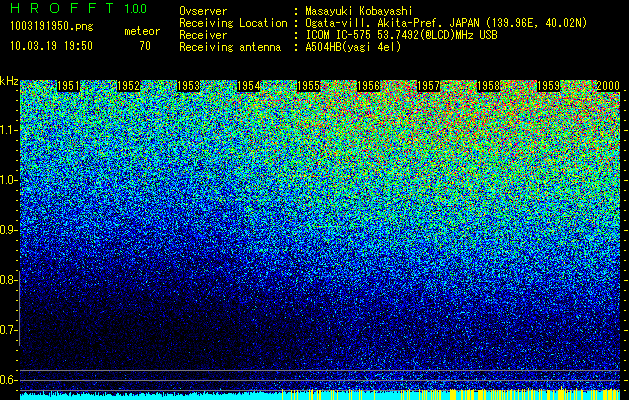Click the 1951 time marker
Viewport: 629px width, 400px height.
pos(68,86)
